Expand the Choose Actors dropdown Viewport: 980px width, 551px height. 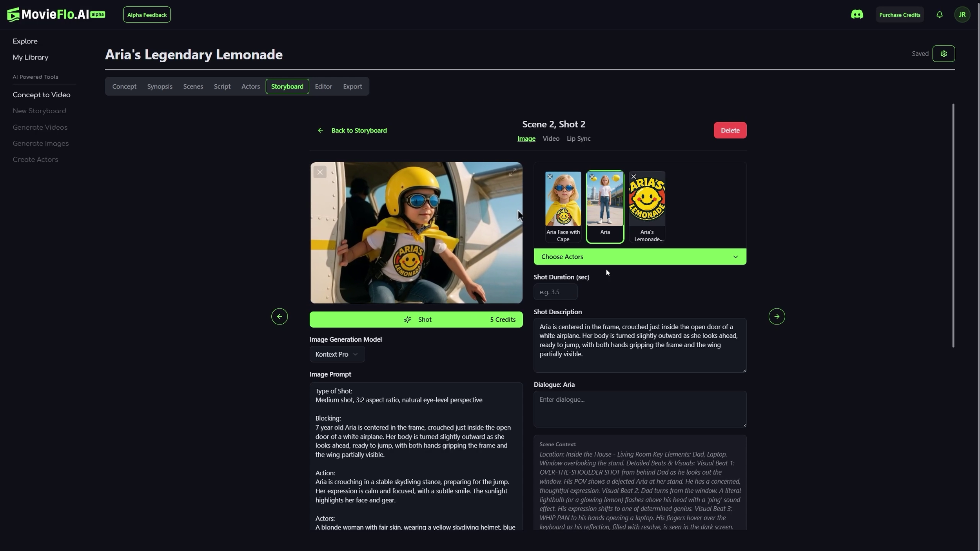[640, 257]
